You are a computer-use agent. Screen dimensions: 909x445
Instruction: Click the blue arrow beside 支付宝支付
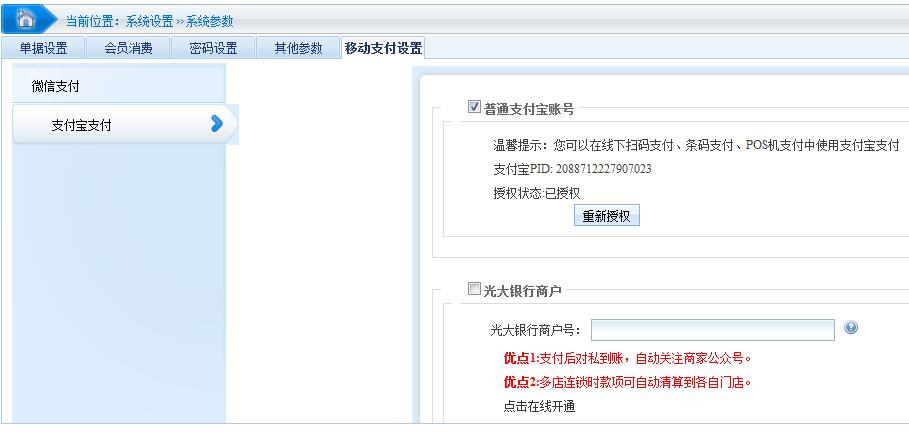[216, 124]
